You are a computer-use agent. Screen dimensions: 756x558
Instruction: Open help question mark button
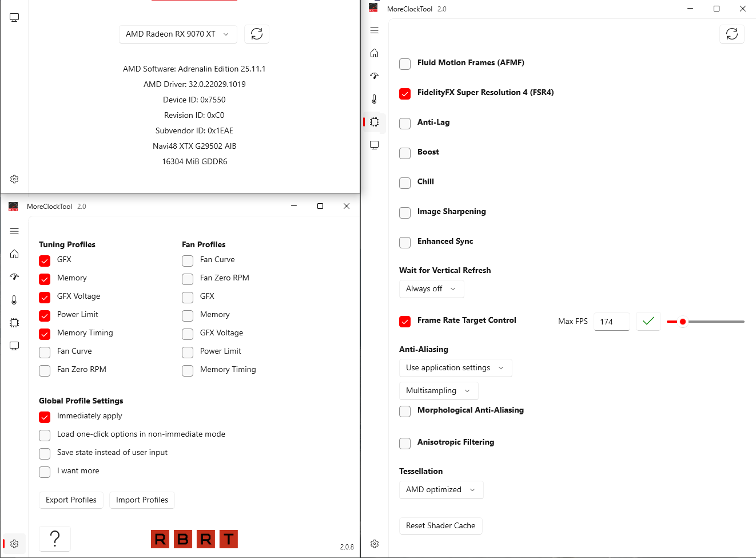click(55, 539)
